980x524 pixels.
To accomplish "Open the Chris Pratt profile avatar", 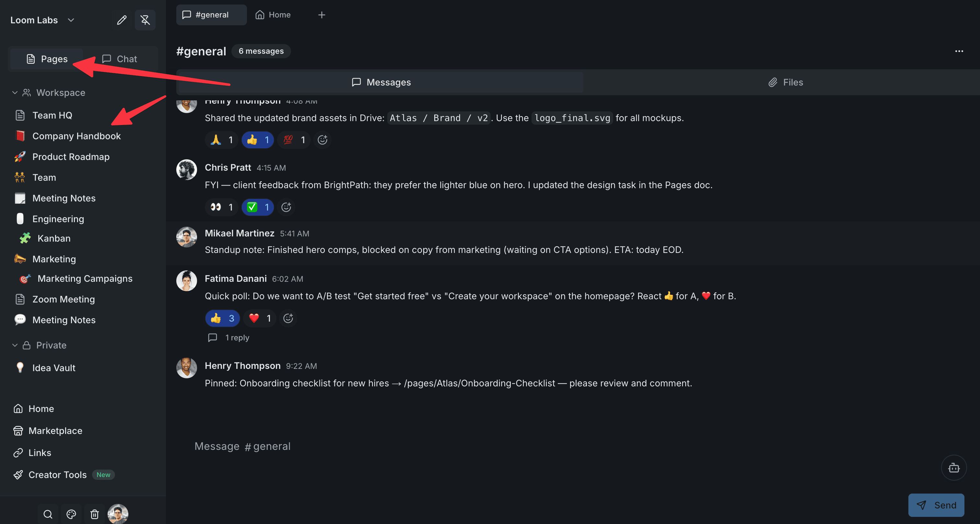I will (186, 170).
